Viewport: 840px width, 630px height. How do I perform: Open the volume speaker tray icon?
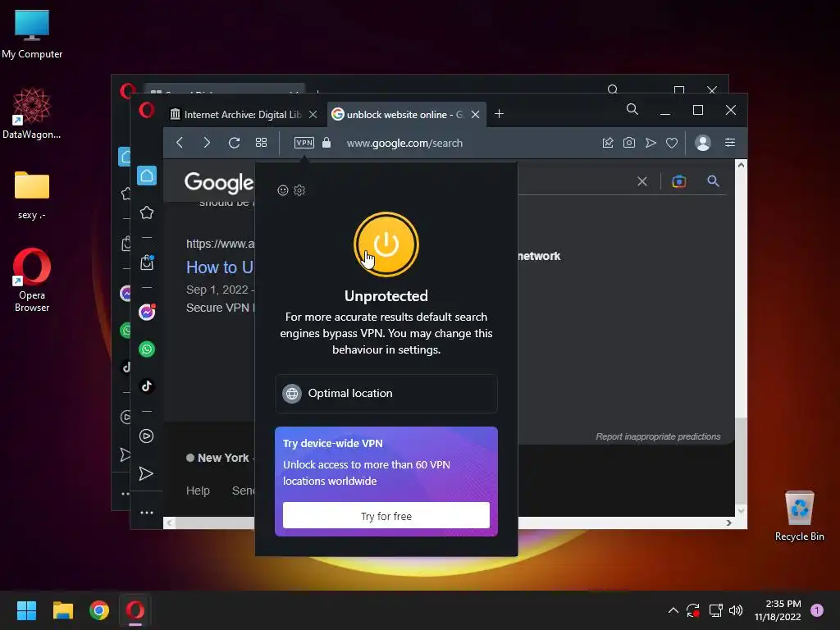[736, 610]
